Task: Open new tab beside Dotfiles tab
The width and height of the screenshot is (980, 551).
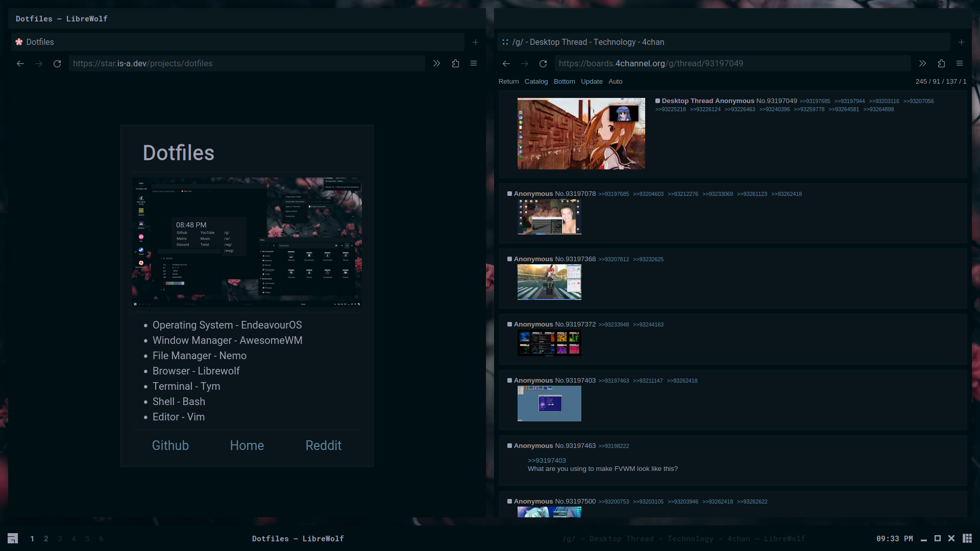Action: point(475,42)
